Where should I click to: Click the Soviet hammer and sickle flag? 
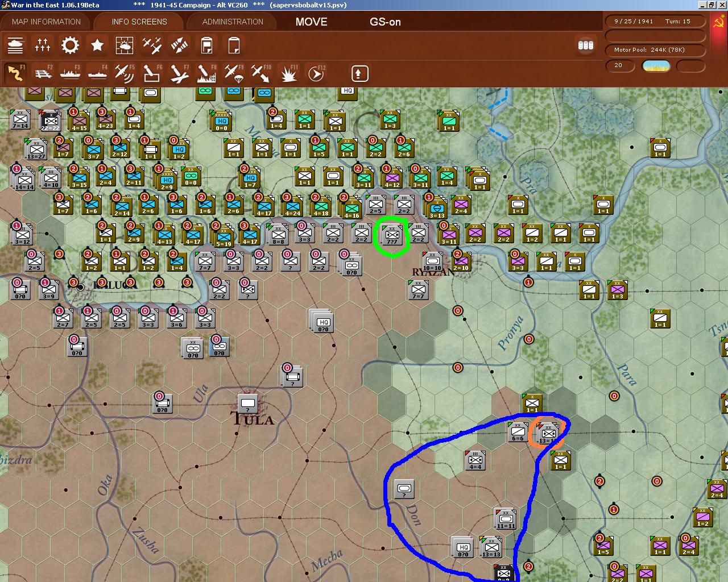click(718, 23)
